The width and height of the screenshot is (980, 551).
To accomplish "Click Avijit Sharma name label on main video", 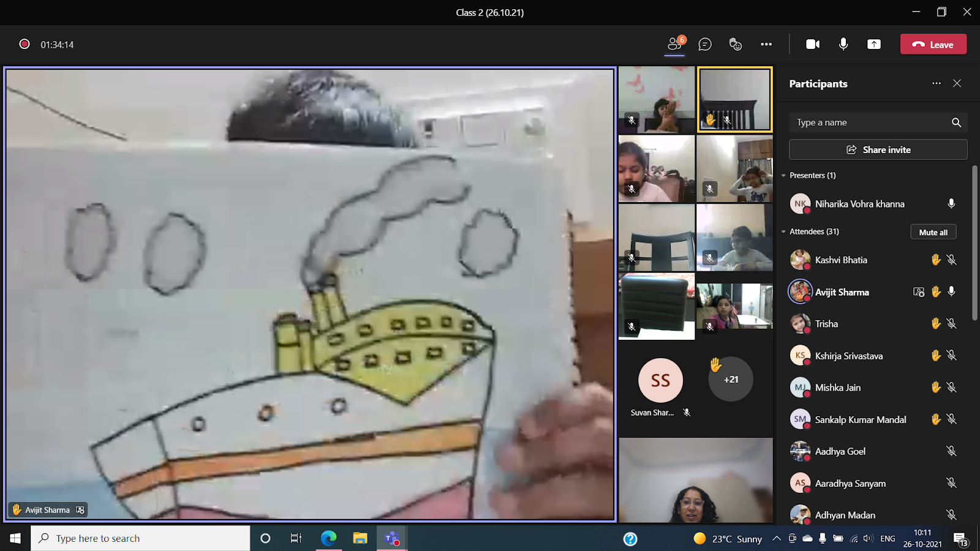I will (x=47, y=509).
